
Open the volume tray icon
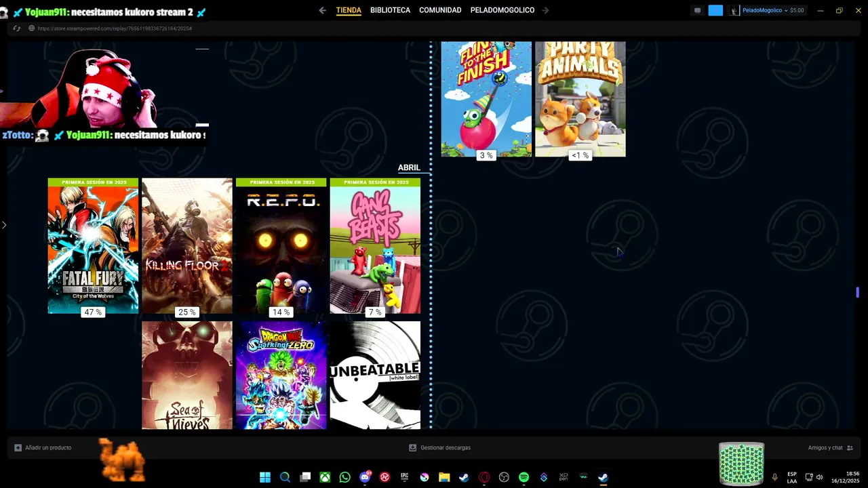tap(819, 477)
